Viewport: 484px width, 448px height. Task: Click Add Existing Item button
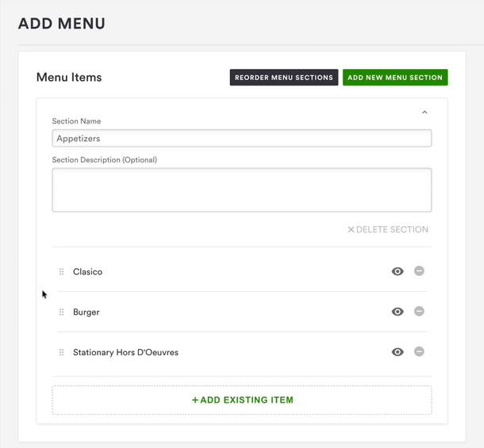tap(242, 400)
